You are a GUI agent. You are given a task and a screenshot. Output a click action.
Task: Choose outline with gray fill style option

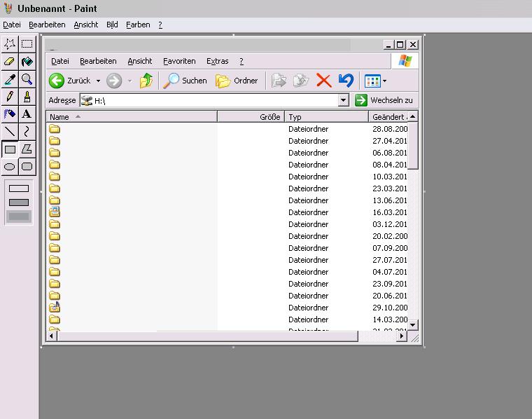[x=19, y=202]
